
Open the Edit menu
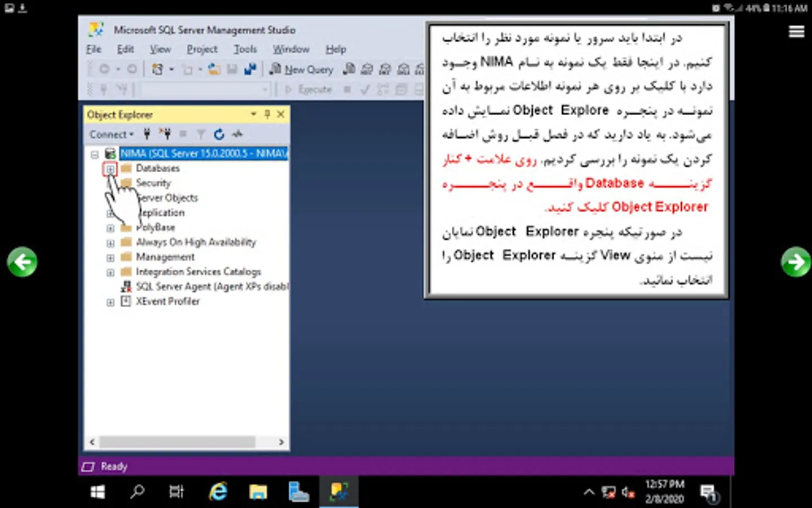(x=125, y=49)
